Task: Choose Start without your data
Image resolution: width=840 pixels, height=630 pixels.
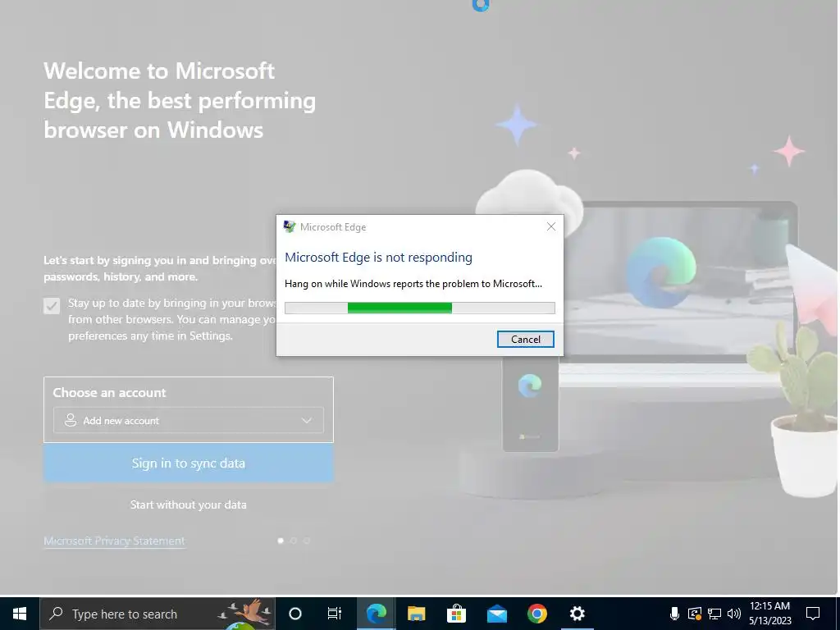Action: [189, 504]
